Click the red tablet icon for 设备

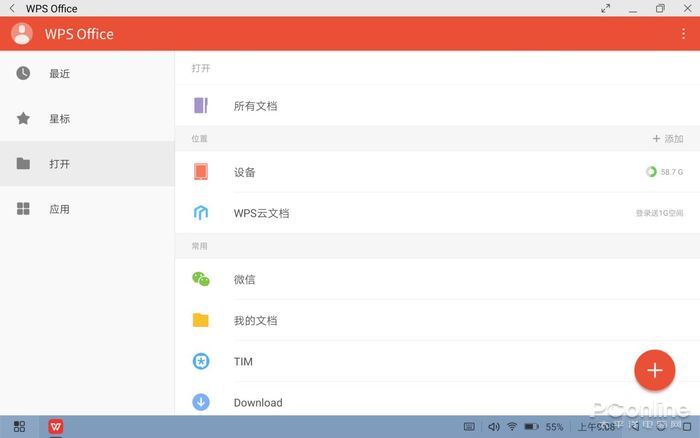coord(201,171)
